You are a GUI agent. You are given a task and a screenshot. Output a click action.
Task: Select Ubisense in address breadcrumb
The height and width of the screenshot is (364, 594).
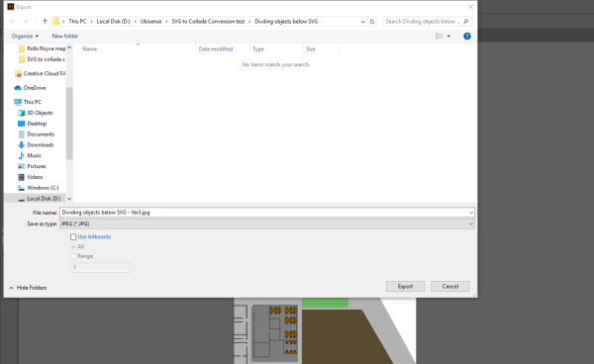click(x=150, y=22)
